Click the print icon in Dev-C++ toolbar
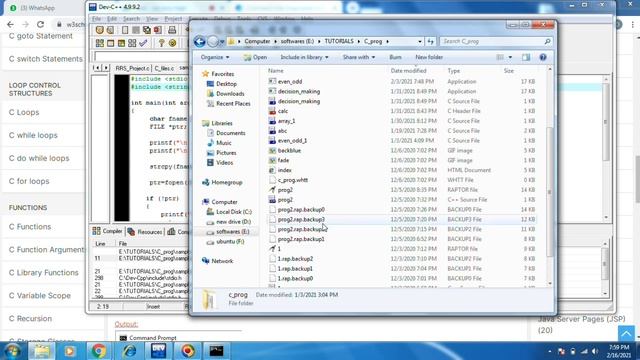 172,30
